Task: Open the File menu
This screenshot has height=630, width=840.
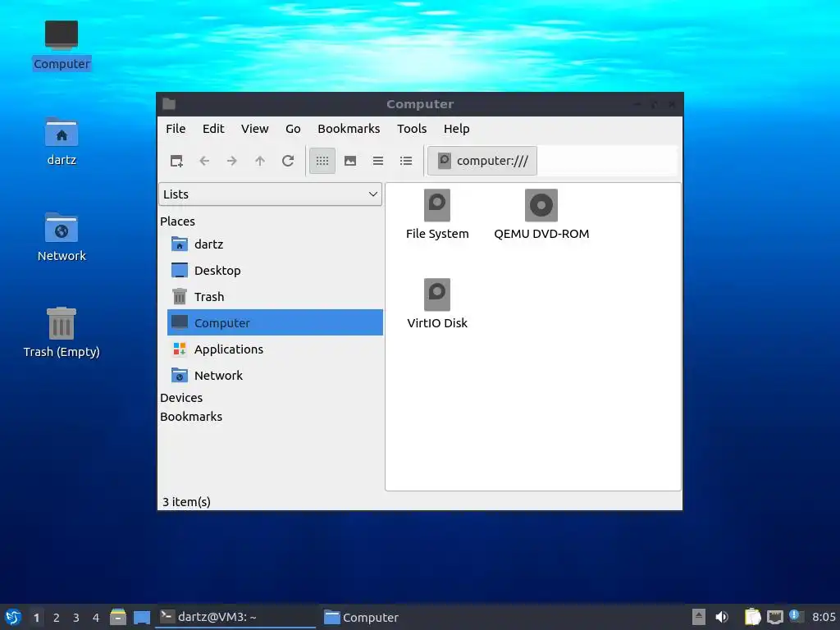Action: tap(176, 129)
